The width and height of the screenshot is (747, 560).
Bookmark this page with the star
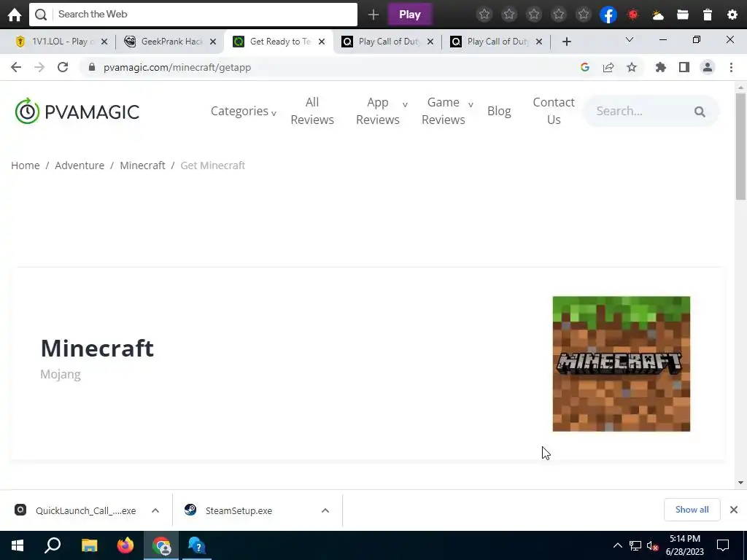point(632,67)
